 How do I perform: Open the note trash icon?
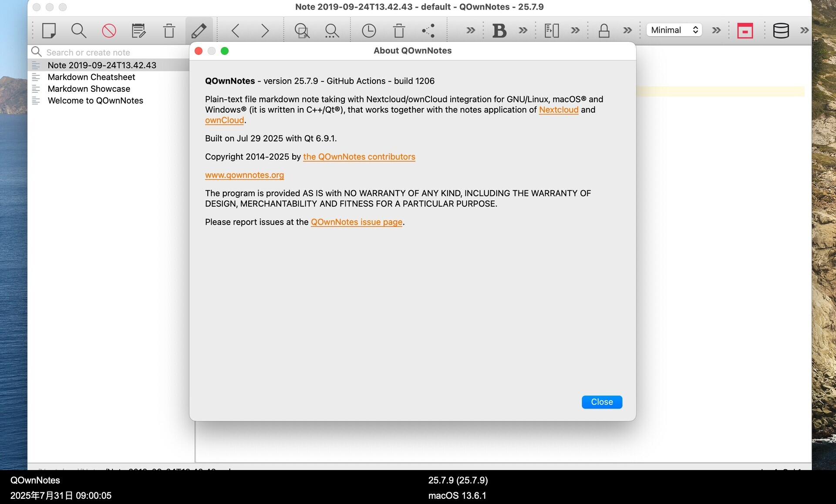(169, 30)
